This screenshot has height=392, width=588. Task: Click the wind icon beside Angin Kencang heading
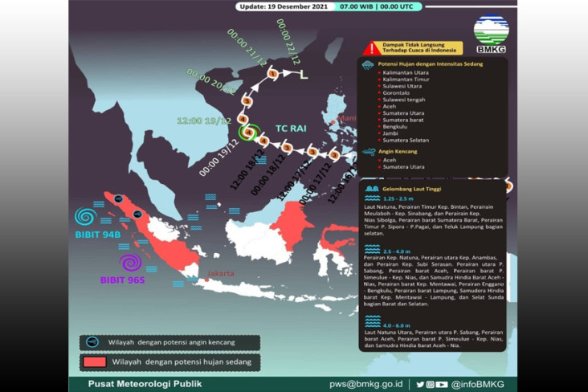(x=369, y=152)
